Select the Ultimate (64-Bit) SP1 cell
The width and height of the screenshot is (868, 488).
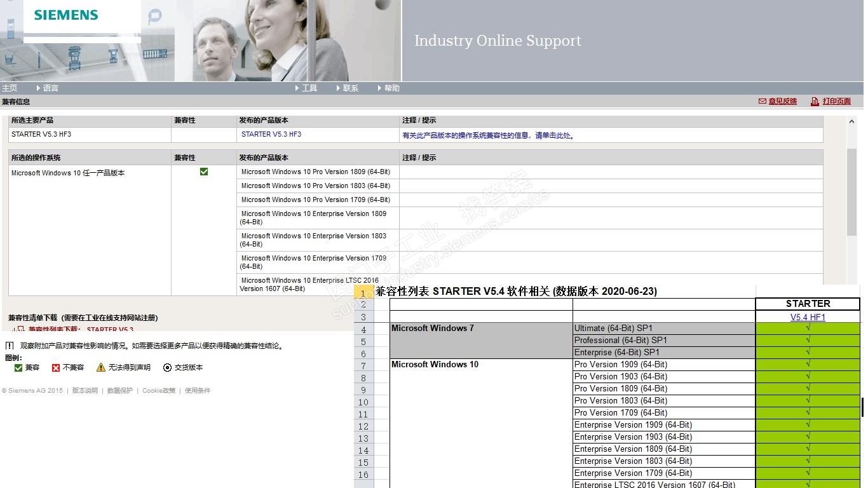coord(664,329)
